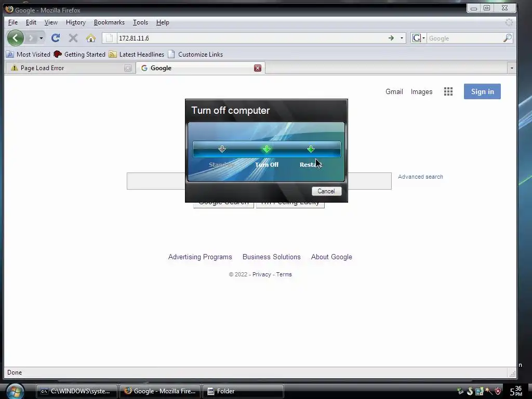
Task: Open the Tools menu
Action: point(140,22)
